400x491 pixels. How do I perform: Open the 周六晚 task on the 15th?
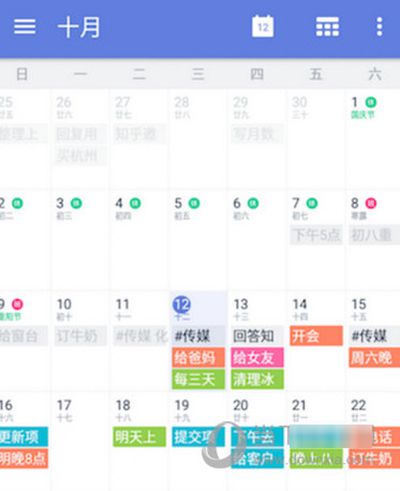[x=374, y=358]
